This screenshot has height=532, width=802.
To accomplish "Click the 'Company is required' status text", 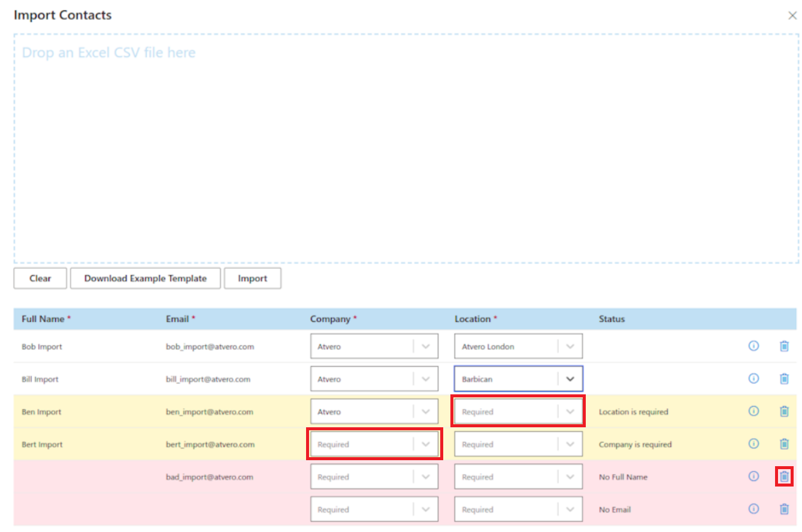I will tap(635, 444).
